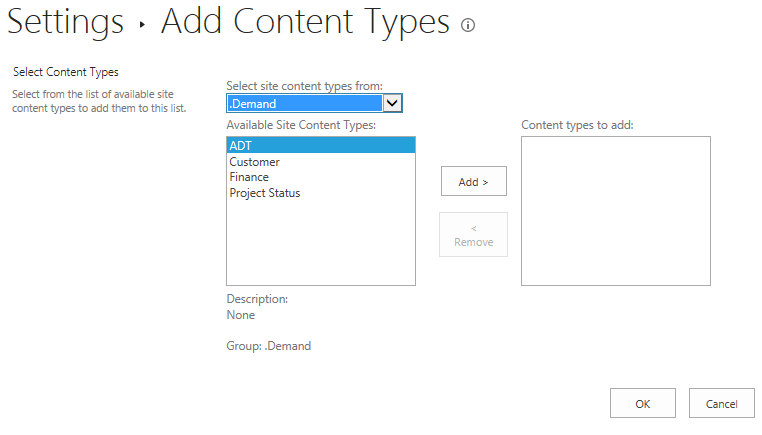Click the .Demand group selection field
The width and height of the screenshot is (762, 435).
pos(304,103)
